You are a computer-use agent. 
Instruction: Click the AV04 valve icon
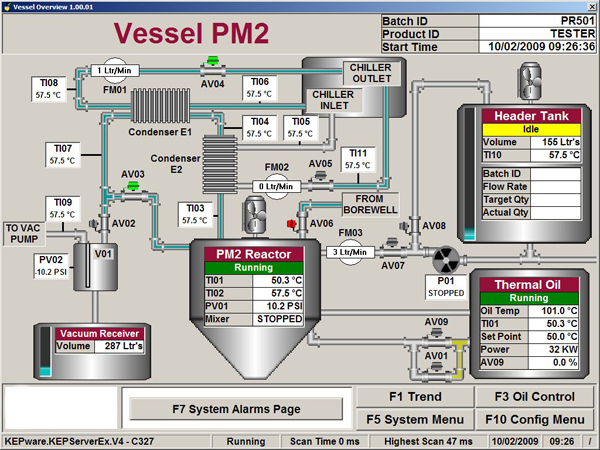coord(211,66)
